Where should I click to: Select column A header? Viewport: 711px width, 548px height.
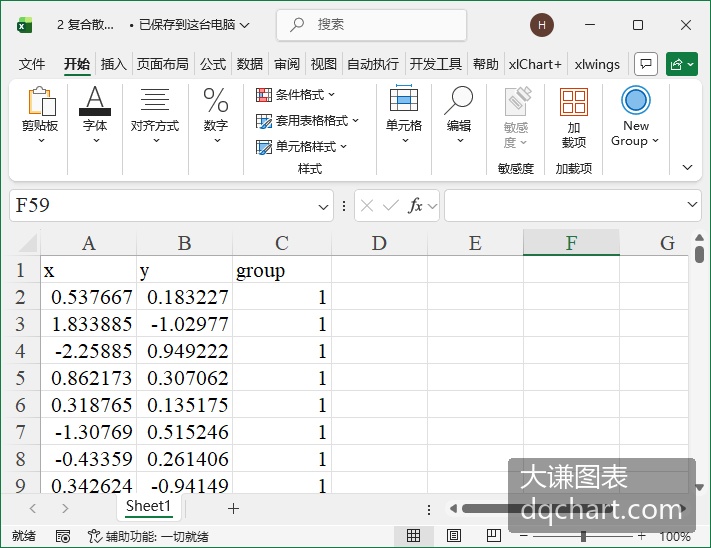click(89, 243)
